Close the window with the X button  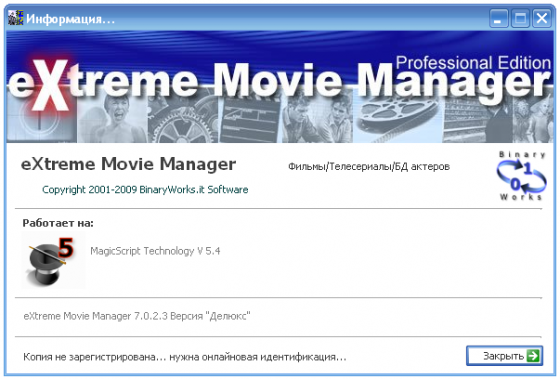coord(542,18)
